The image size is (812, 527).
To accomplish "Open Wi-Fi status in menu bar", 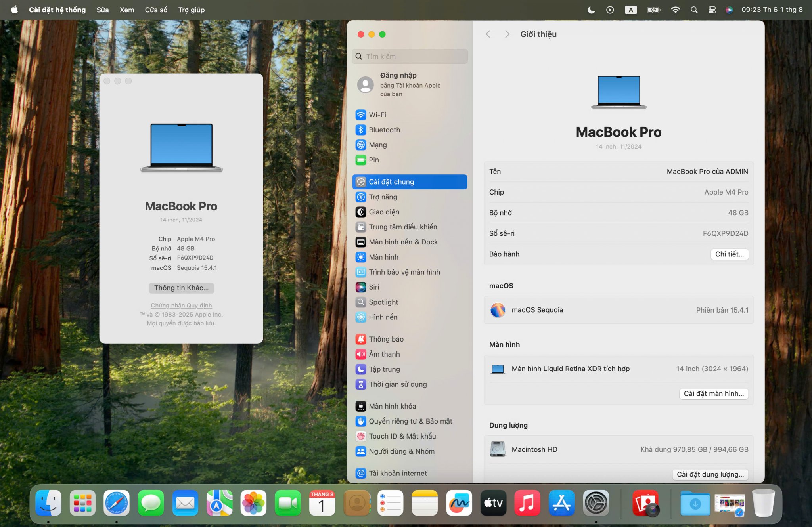I will (675, 10).
